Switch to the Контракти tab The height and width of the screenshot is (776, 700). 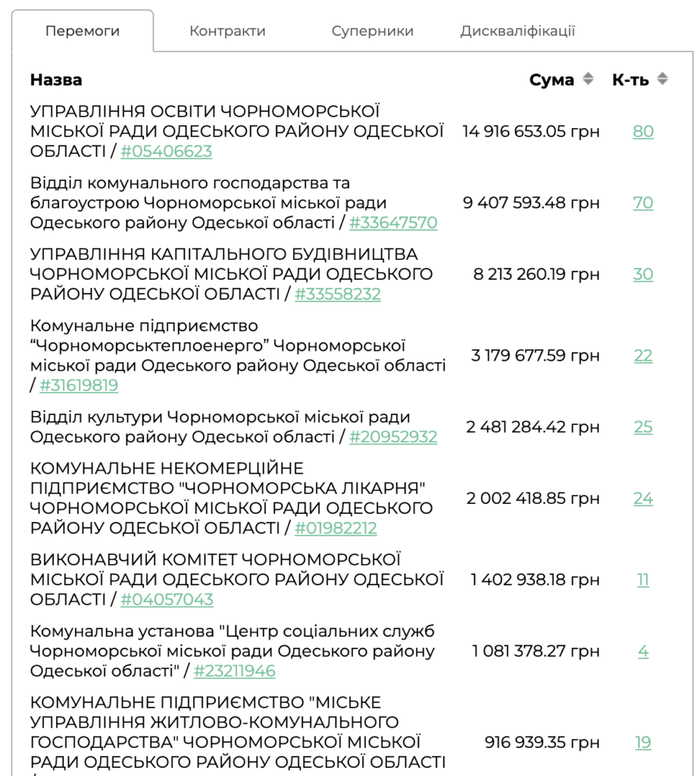pyautogui.click(x=227, y=31)
